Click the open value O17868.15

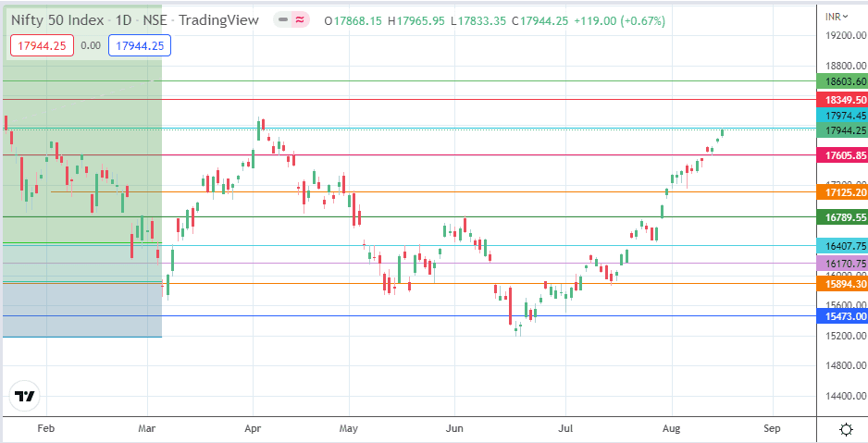(353, 21)
